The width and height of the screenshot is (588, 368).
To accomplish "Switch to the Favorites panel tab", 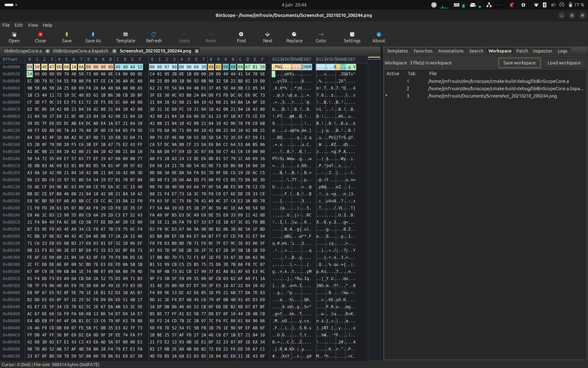I will pyautogui.click(x=423, y=51).
